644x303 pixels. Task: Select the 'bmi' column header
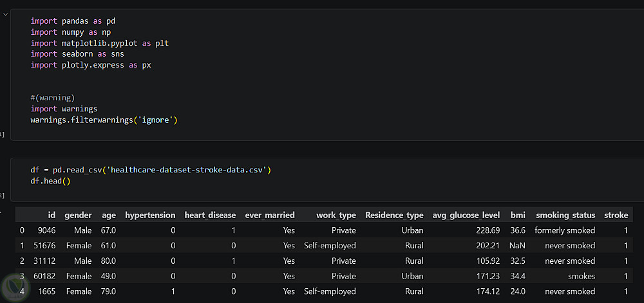518,215
